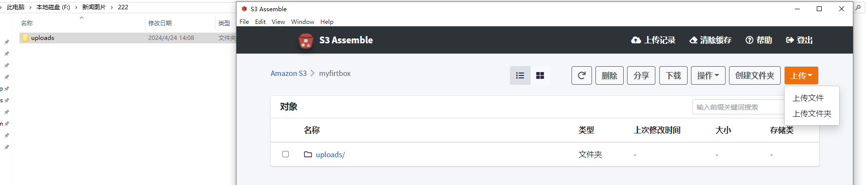868x185 pixels.
Task: Choose 上传文件夹 from upload menu
Action: click(812, 113)
